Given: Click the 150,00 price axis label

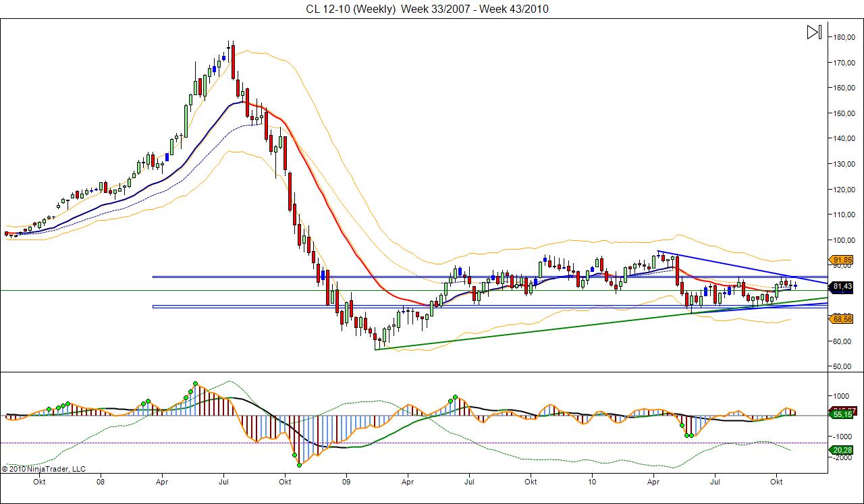Looking at the screenshot, I should [x=843, y=113].
